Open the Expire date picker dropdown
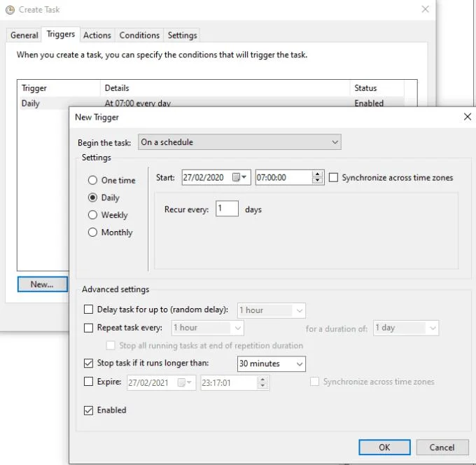Viewport: 476px width, 465px height. click(185, 382)
